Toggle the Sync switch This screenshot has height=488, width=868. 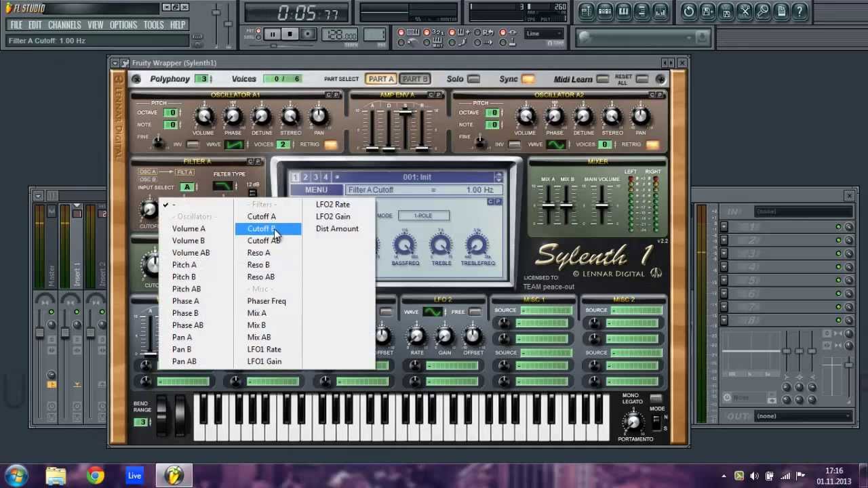[x=528, y=79]
